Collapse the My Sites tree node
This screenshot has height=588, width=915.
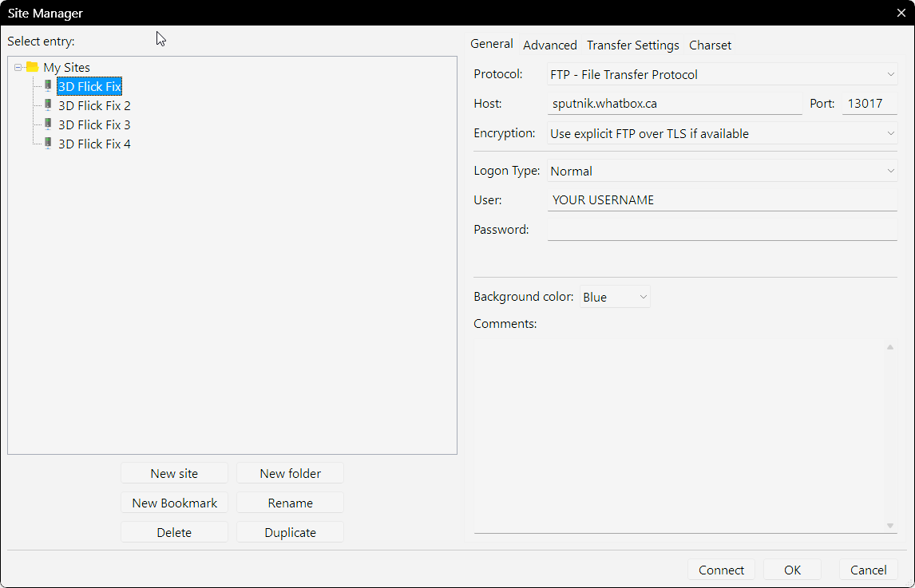point(18,68)
